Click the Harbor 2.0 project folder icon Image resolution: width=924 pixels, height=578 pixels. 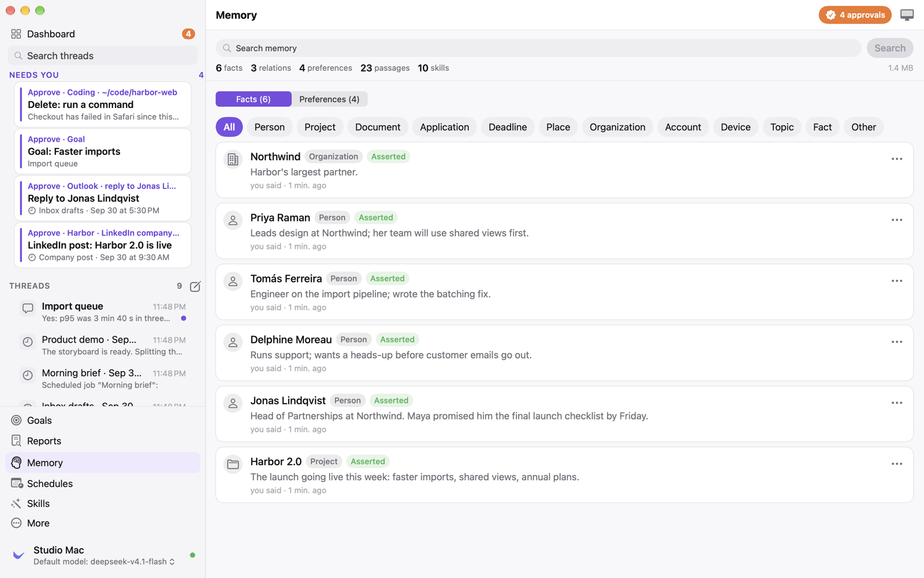(x=233, y=464)
